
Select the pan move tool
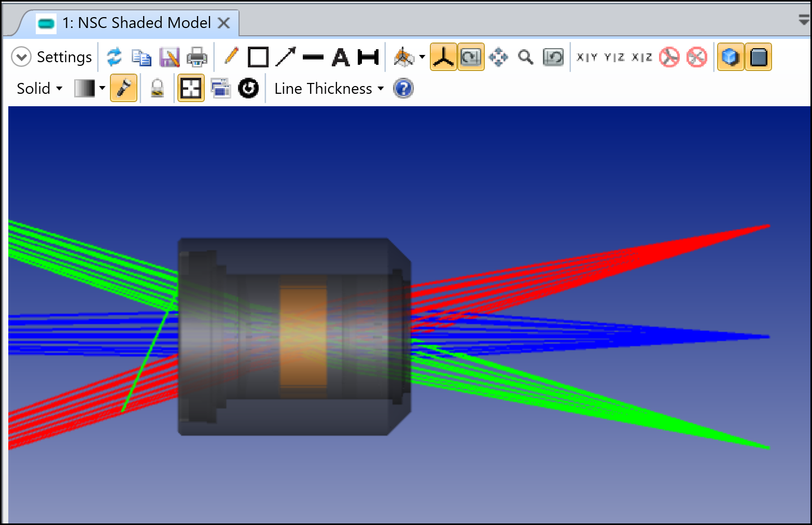[498, 57]
